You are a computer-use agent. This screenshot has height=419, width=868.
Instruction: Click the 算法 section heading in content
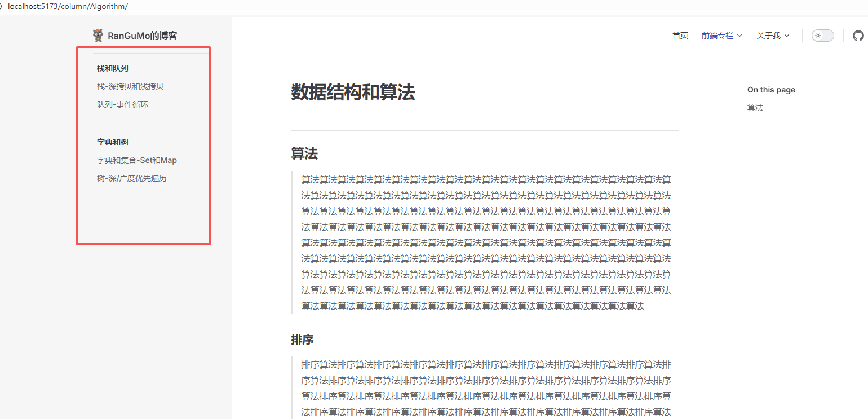(304, 153)
